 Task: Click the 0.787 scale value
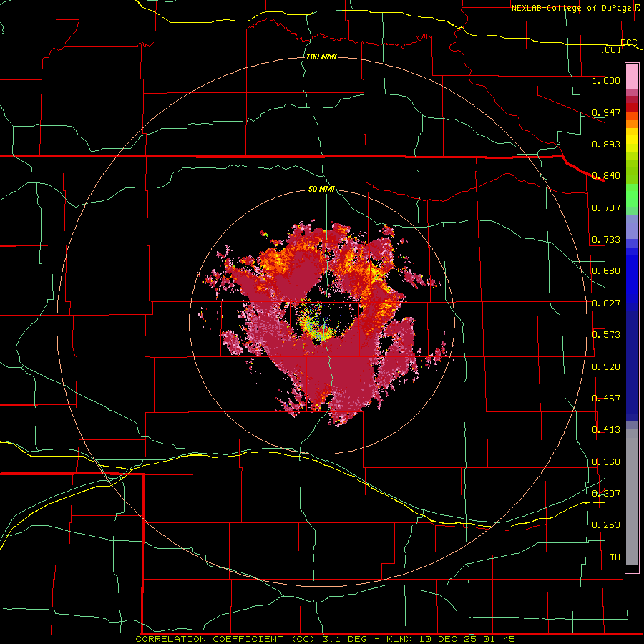(x=606, y=208)
